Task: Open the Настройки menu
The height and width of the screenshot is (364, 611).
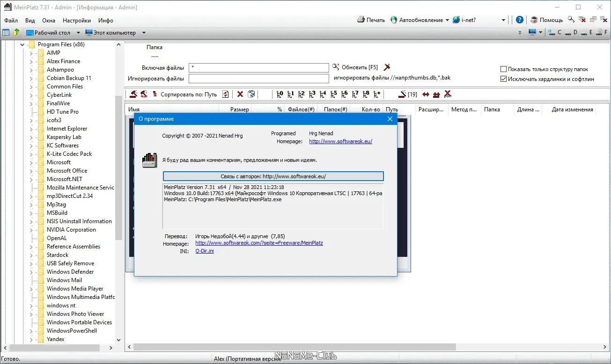Action: (77, 21)
